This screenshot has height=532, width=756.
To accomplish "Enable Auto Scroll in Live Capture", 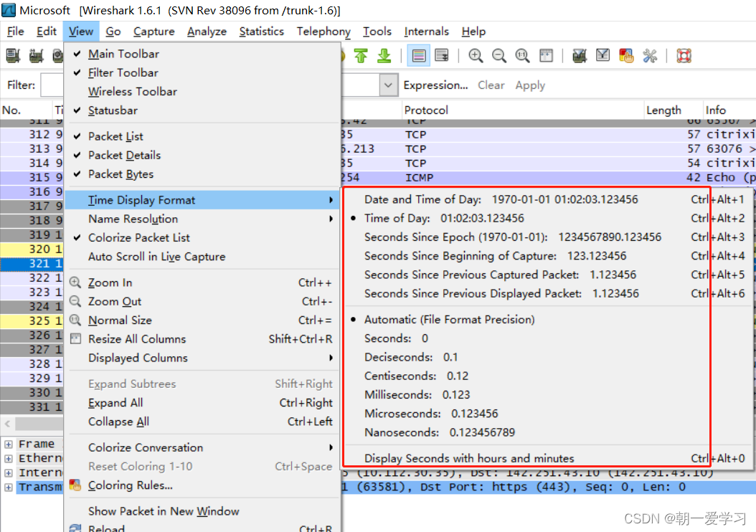I will pos(204,257).
